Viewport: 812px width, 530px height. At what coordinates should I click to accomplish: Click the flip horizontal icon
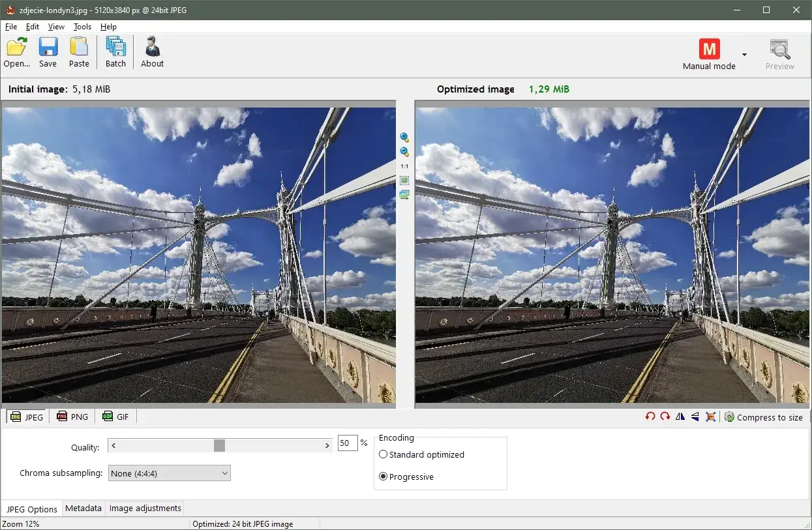point(680,417)
